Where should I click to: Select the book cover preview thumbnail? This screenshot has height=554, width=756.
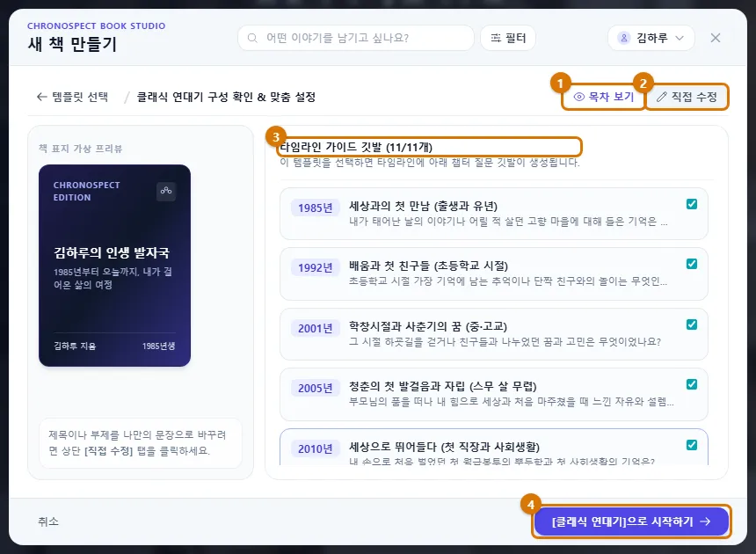pyautogui.click(x=115, y=266)
